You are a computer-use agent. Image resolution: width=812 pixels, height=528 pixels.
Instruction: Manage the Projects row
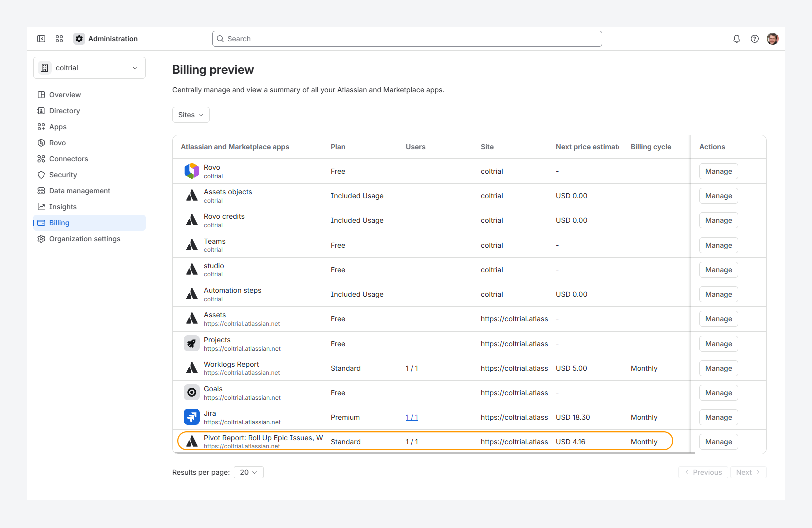click(719, 344)
